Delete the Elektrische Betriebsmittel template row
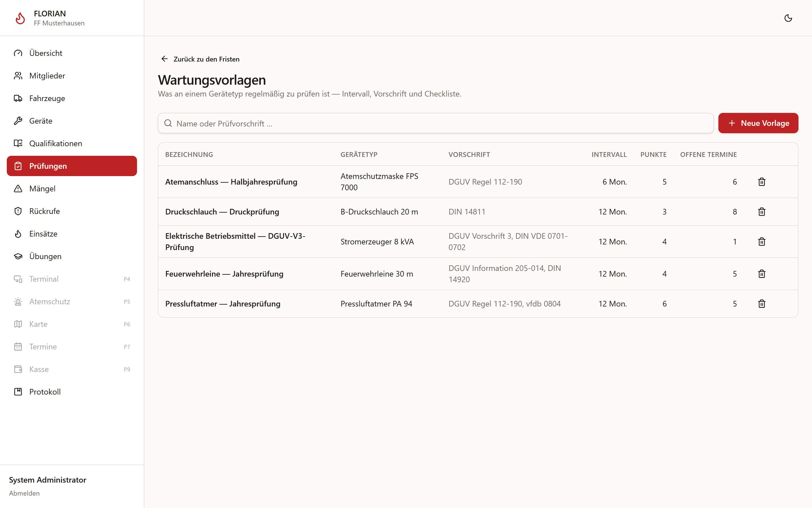The width and height of the screenshot is (812, 508). coord(762,242)
